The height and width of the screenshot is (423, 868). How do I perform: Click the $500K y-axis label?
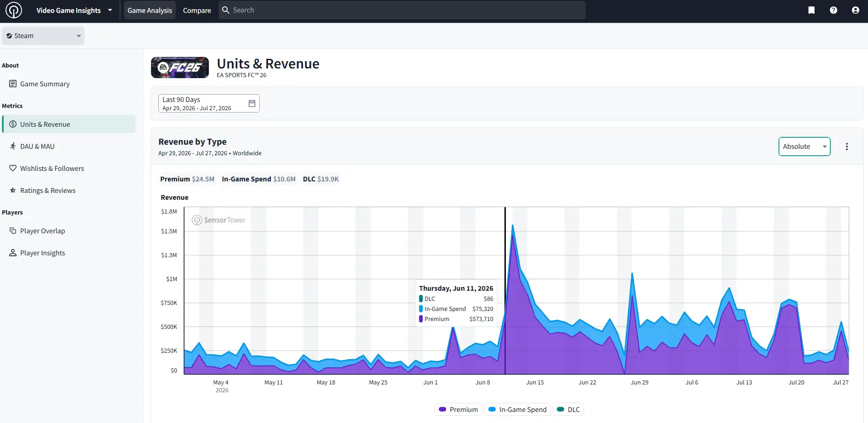pyautogui.click(x=169, y=327)
